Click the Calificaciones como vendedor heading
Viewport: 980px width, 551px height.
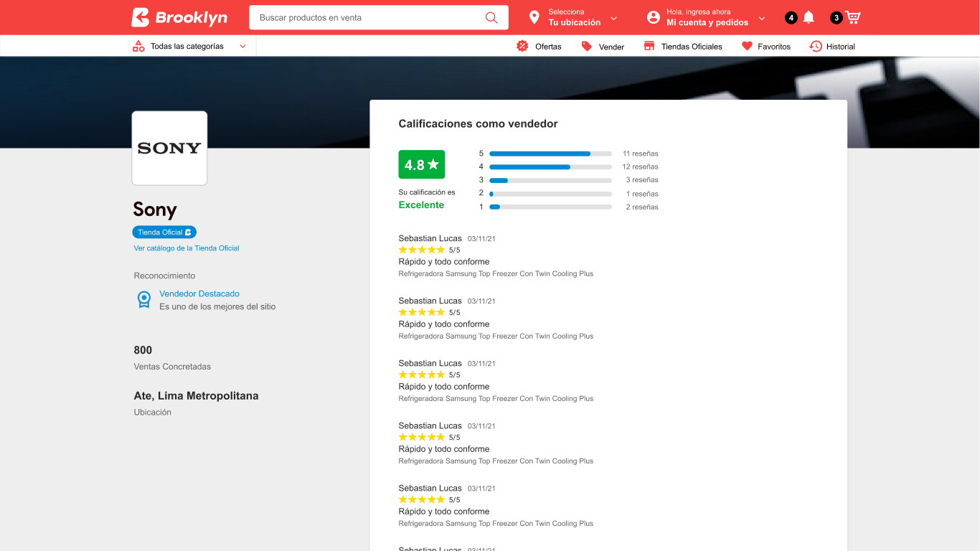(478, 124)
